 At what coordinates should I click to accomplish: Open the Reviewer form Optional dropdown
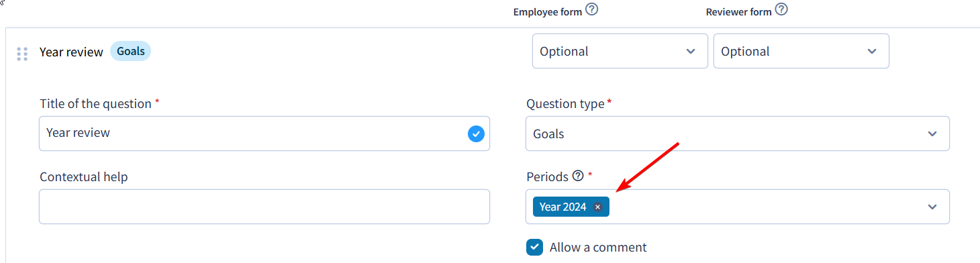point(801,51)
